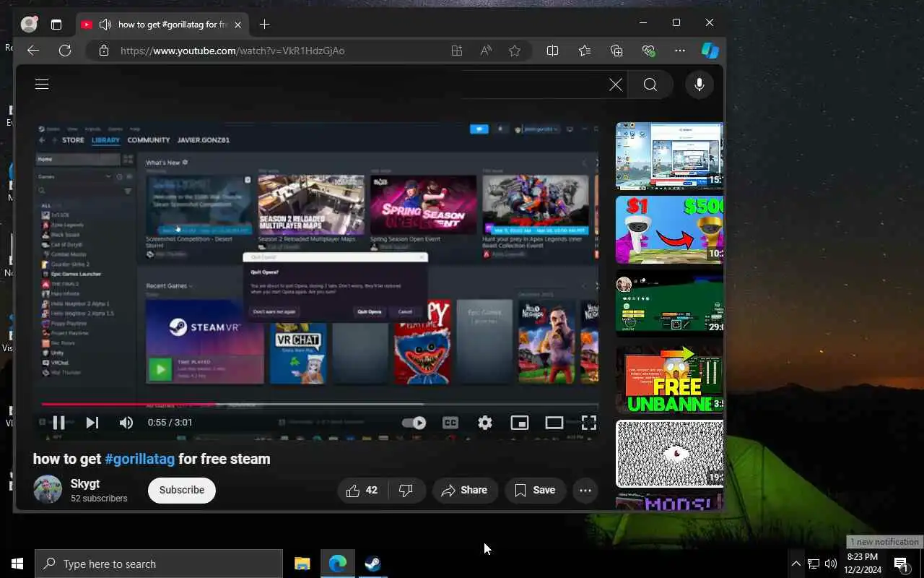Open Edge profile avatar
This screenshot has width=924, height=578.
click(x=29, y=24)
